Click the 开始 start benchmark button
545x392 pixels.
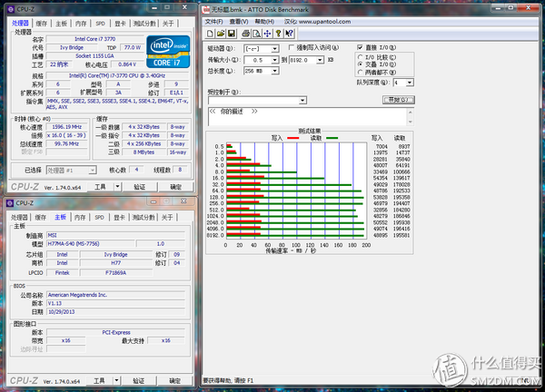399,100
